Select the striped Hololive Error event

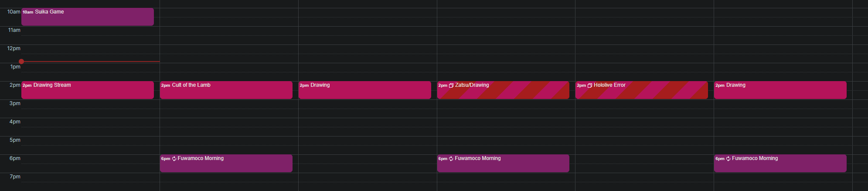642,90
